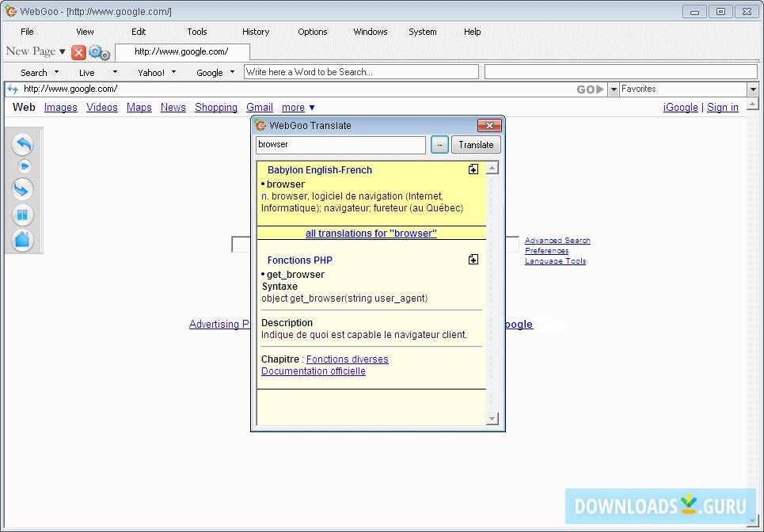
Task: Go to Home using the house icon
Action: pos(23,239)
